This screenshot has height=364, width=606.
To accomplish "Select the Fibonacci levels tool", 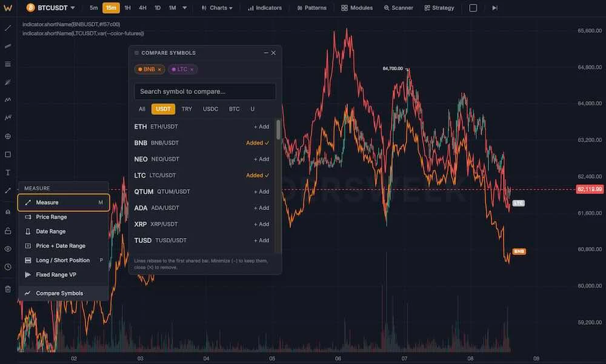I will pyautogui.click(x=8, y=64).
